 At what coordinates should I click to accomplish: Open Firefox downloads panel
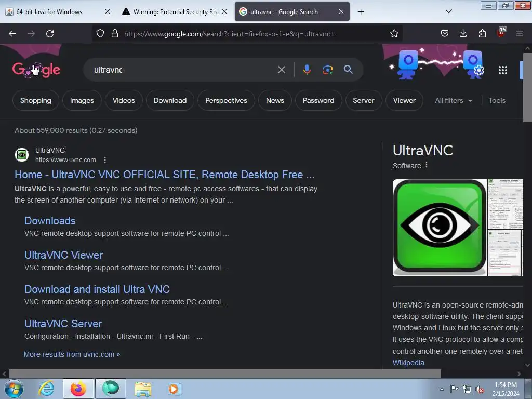coord(463,34)
